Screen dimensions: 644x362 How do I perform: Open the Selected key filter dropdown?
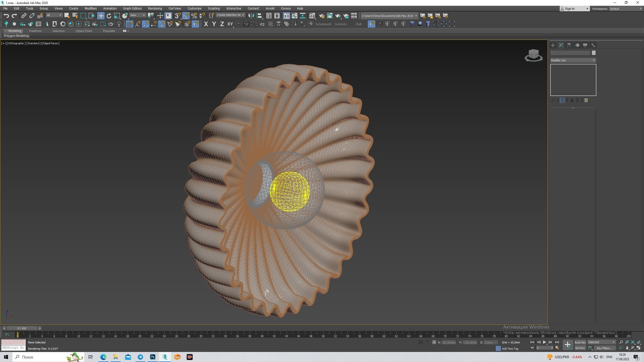[601, 342]
